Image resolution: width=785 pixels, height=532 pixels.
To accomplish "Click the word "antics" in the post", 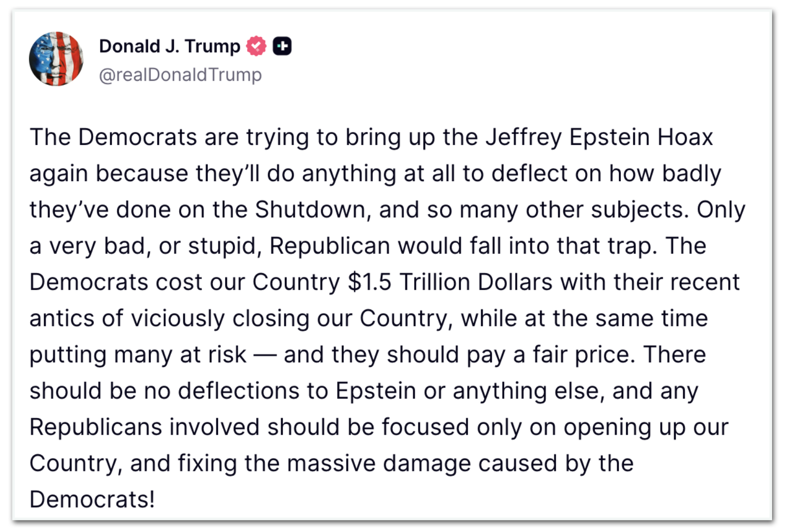I will pyautogui.click(x=62, y=319).
